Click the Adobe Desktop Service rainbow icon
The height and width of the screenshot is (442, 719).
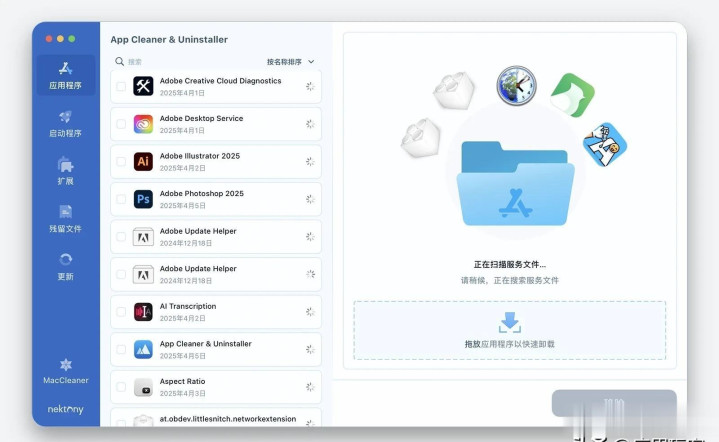pyautogui.click(x=143, y=124)
